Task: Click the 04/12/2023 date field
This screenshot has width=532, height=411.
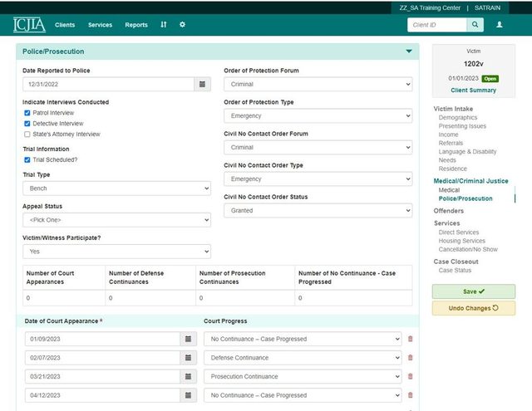Action: click(102, 395)
